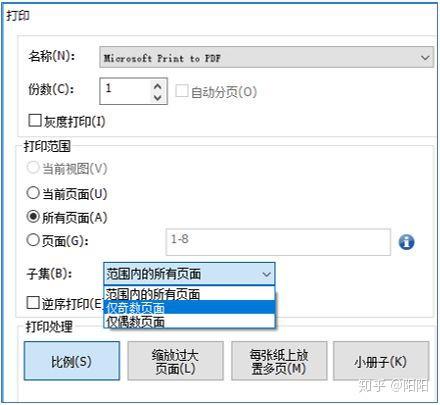The height and width of the screenshot is (405, 440).
Task: Check the 自动分页 option
Action: [x=182, y=91]
